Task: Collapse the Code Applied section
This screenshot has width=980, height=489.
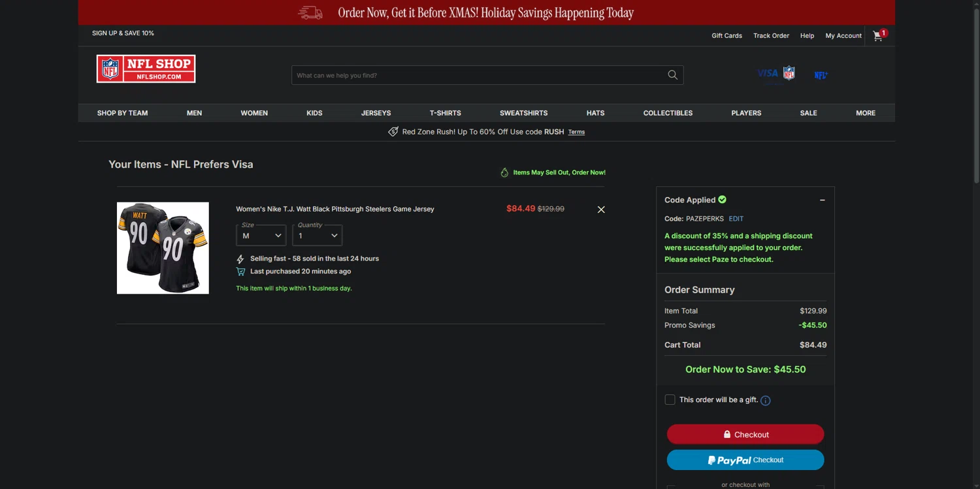Action: (x=823, y=200)
